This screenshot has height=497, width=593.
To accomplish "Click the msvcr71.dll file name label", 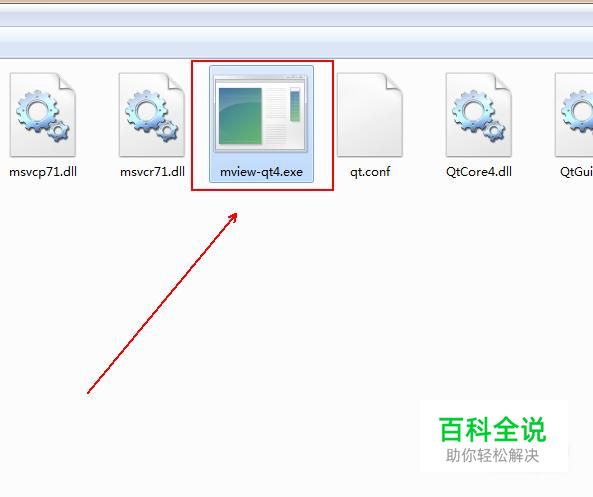I will coord(152,172).
